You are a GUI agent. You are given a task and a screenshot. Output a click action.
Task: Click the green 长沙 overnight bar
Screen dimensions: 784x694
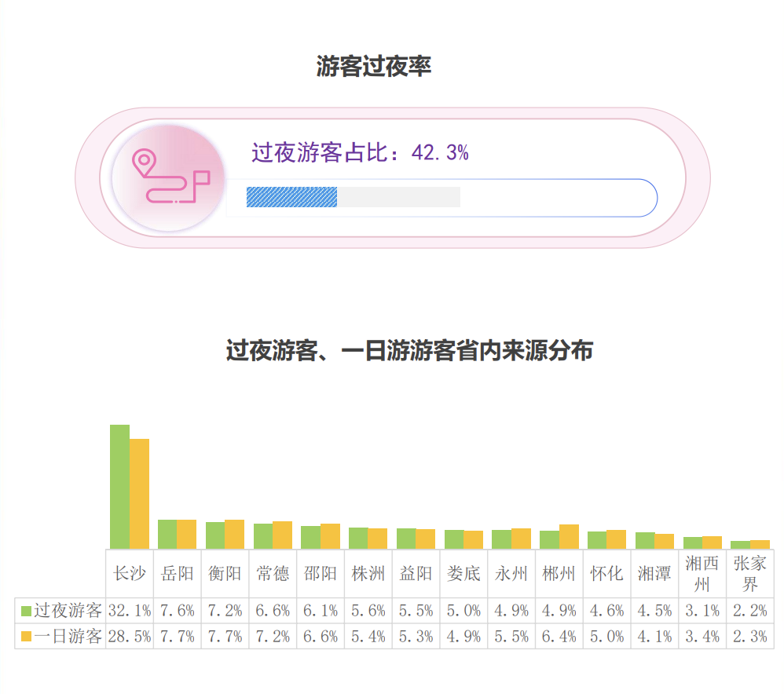coord(119,486)
